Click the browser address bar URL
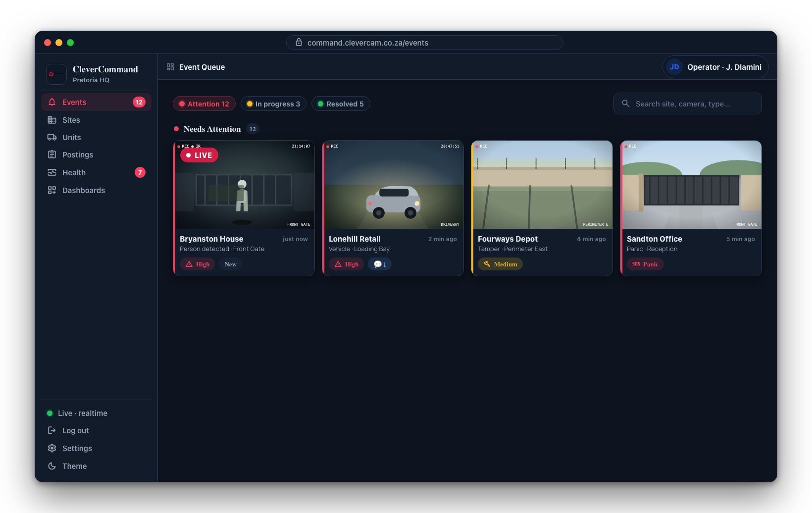The width and height of the screenshot is (812, 513). 368,43
